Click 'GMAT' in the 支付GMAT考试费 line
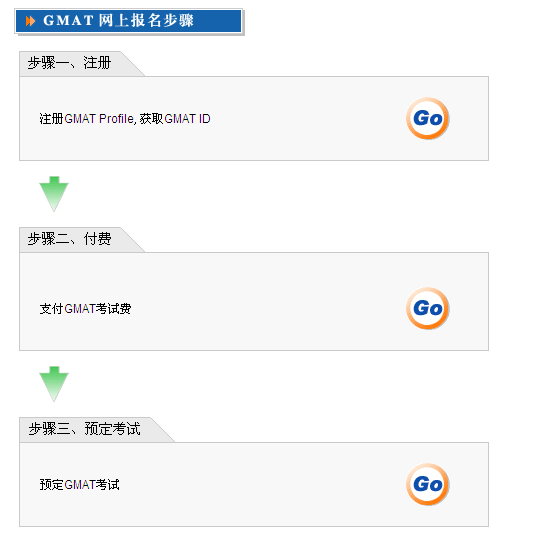 pos(80,309)
